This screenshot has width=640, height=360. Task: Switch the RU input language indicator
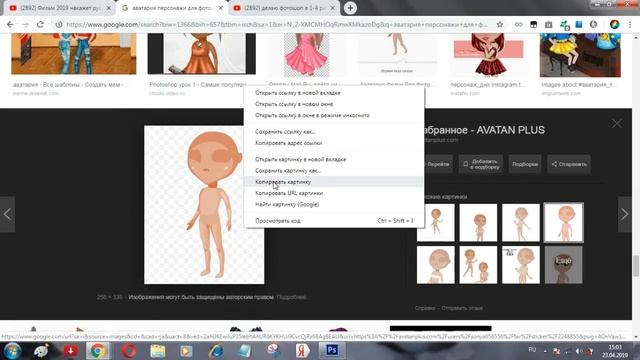[532, 350]
